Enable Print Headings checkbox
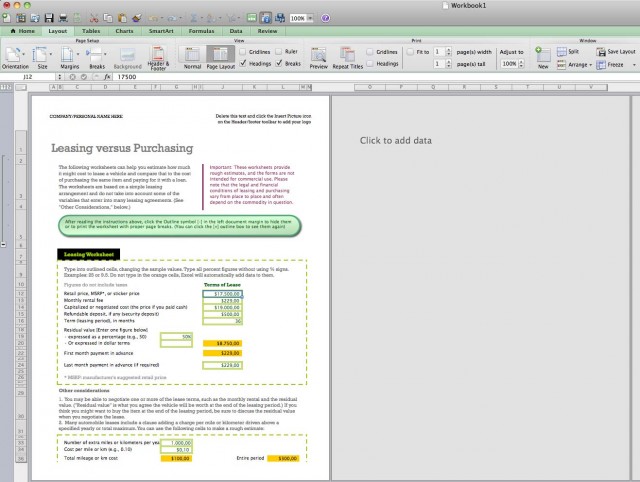640x482 pixels. click(370, 63)
